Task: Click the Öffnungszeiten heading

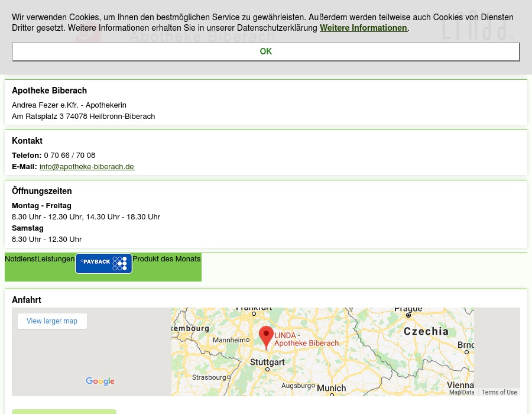Action: point(42,190)
